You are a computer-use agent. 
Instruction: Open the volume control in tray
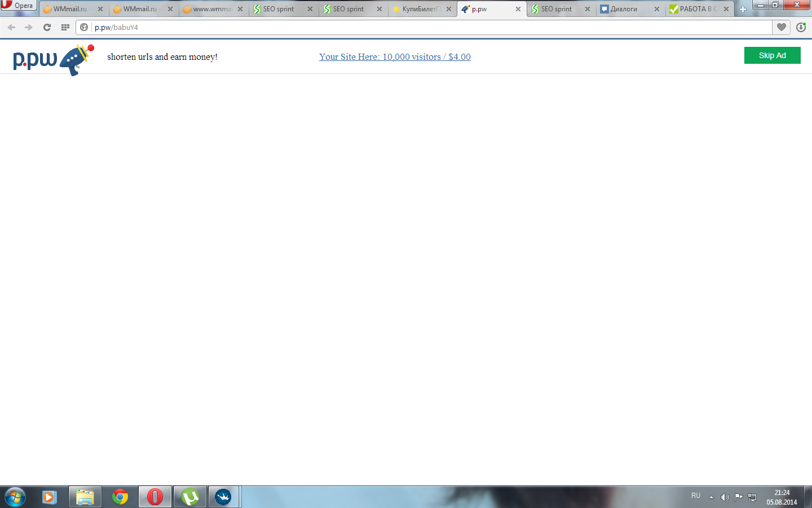pyautogui.click(x=725, y=497)
